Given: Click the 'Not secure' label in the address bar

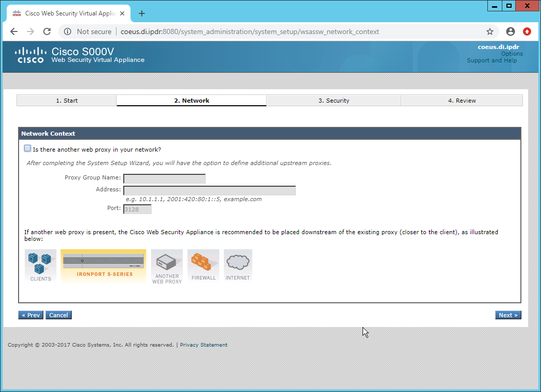Looking at the screenshot, I should click(x=94, y=32).
